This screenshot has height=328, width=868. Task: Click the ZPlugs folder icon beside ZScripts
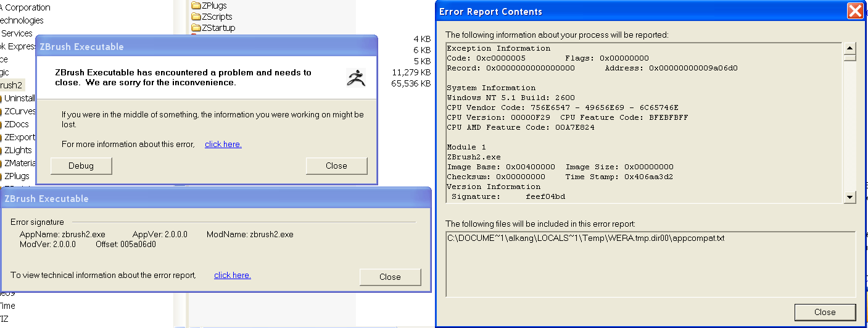click(197, 6)
